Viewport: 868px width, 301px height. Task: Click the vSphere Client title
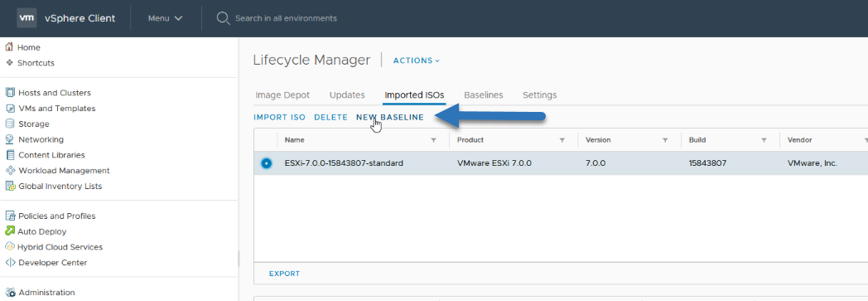80,17
